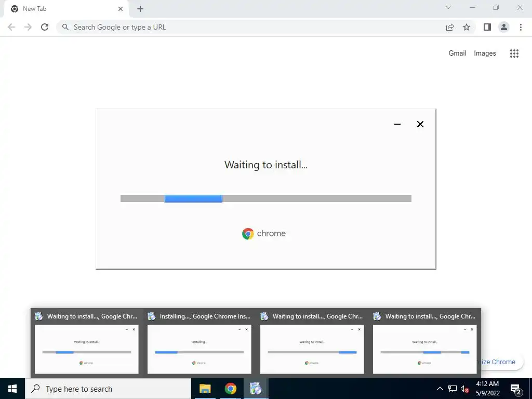Open the clock showing 4:12 AM
The width and height of the screenshot is (532, 399).
coord(487,389)
